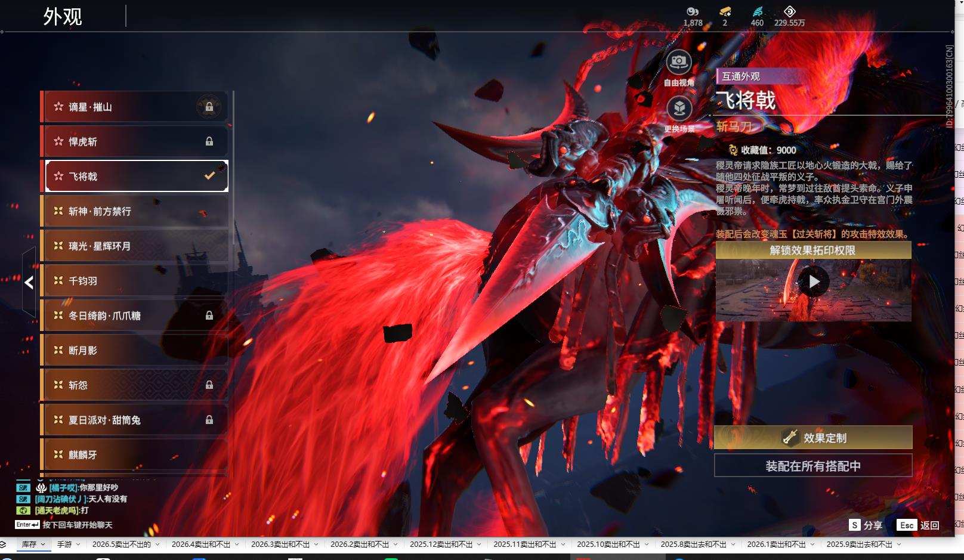The height and width of the screenshot is (560, 964).
Task: Play the effect preview video
Action: point(814,281)
